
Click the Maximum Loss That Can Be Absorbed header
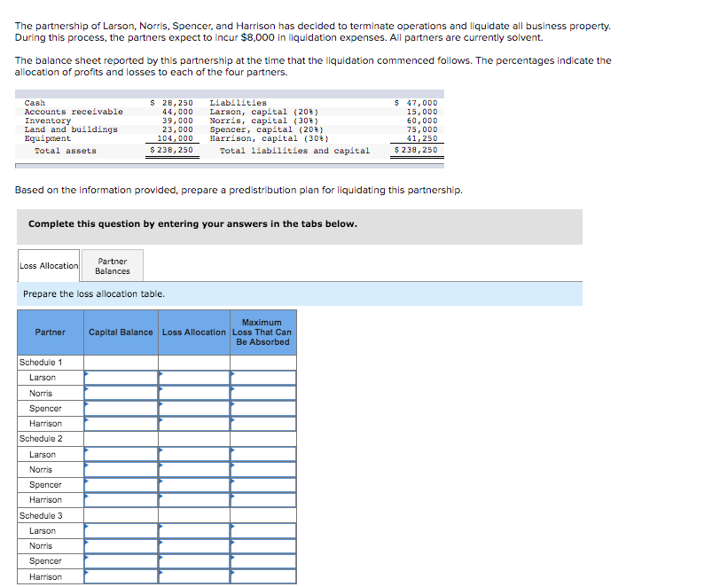tap(263, 332)
